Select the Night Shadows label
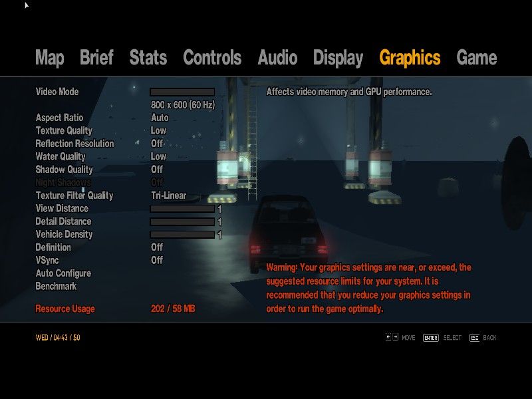 63,182
